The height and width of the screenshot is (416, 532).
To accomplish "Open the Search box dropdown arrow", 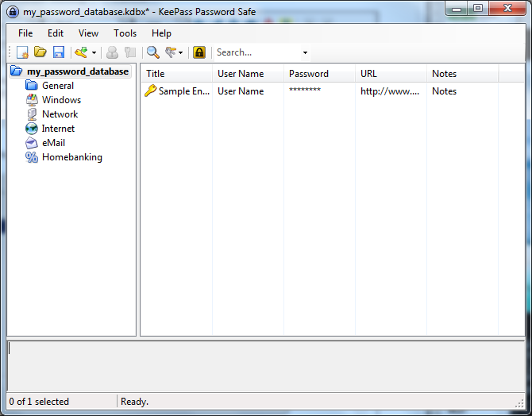I will [x=305, y=53].
